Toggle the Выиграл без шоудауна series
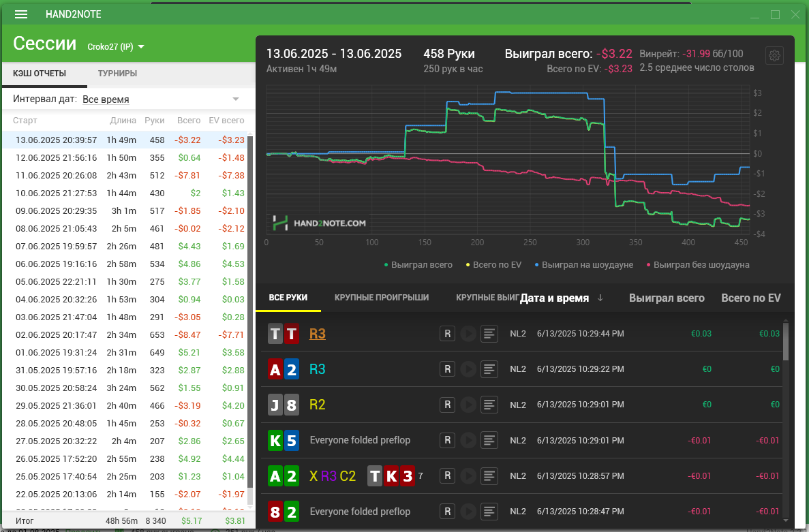This screenshot has width=809, height=532. point(697,264)
